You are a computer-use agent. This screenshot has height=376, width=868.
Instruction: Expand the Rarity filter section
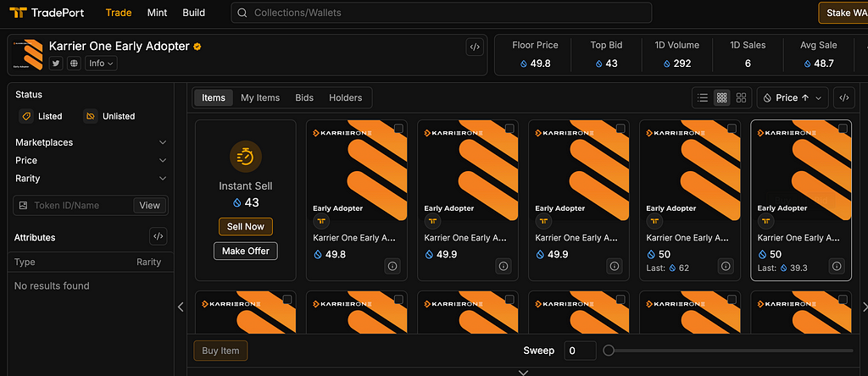click(91, 178)
